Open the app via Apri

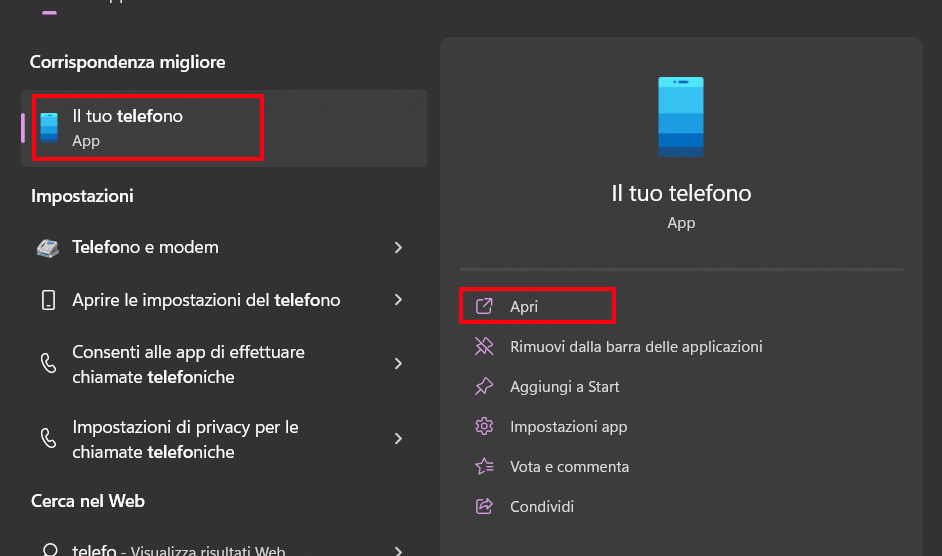524,307
